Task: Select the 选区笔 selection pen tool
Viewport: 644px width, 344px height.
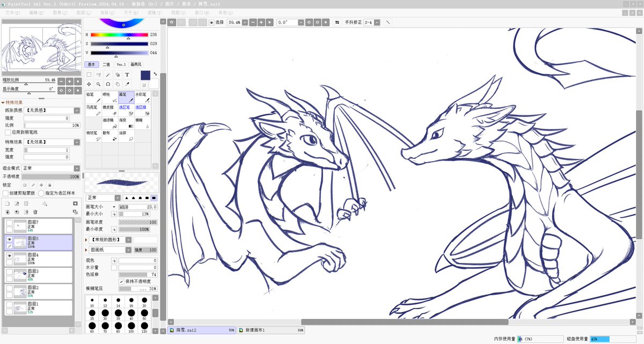Action: pyautogui.click(x=126, y=110)
